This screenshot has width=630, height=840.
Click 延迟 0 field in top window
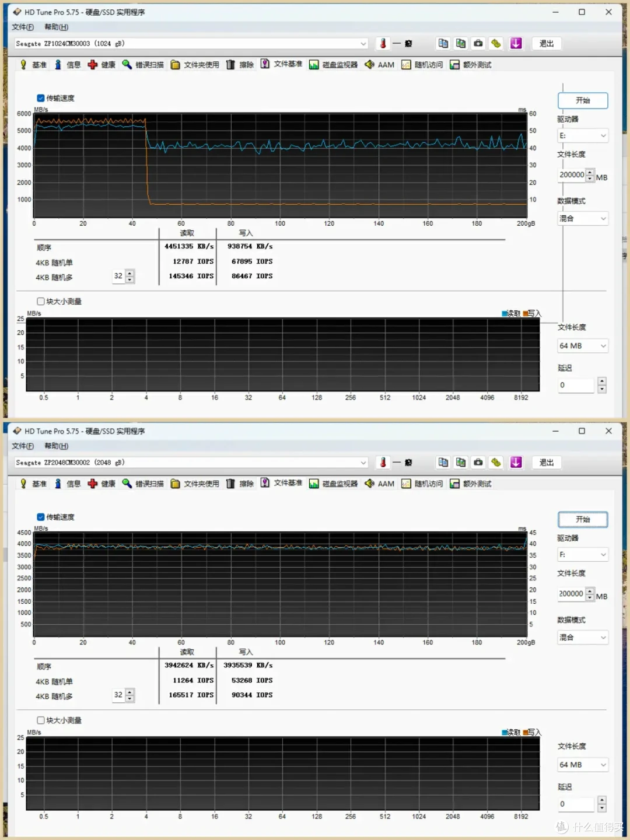click(x=576, y=385)
